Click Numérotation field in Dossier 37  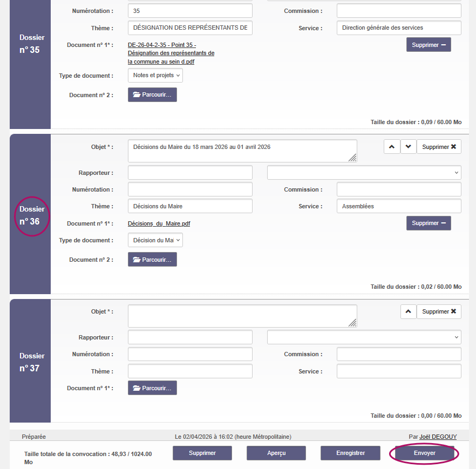point(190,354)
